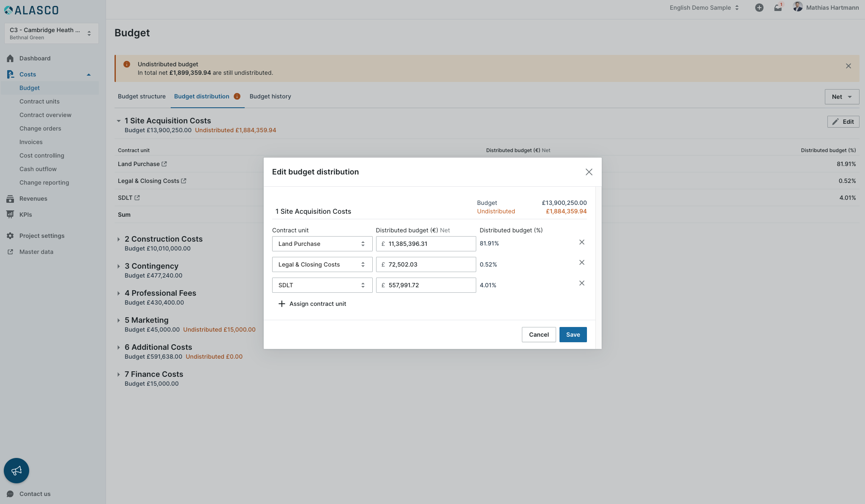The width and height of the screenshot is (865, 504).
Task: Switch to the Budget history tab
Action: pos(270,96)
